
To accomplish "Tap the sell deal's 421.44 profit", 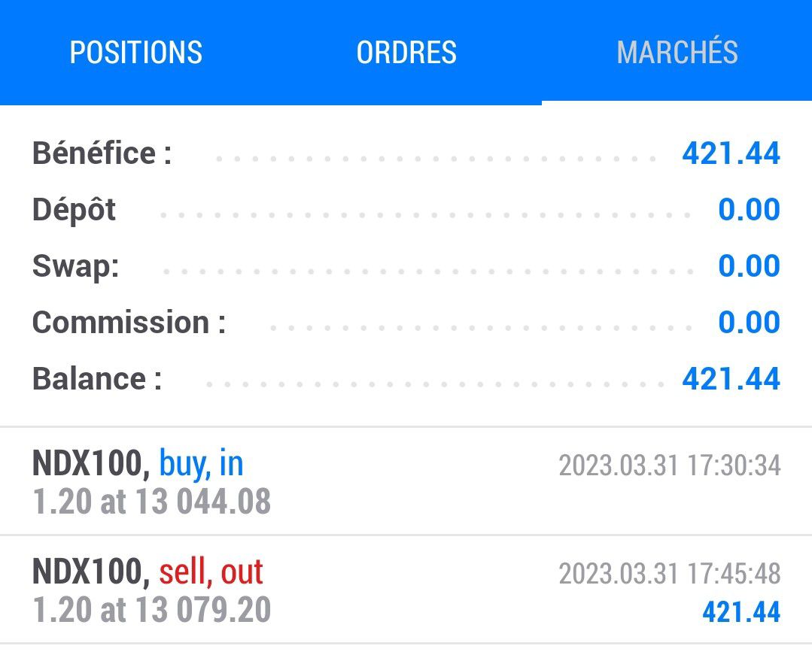I will 741,612.
